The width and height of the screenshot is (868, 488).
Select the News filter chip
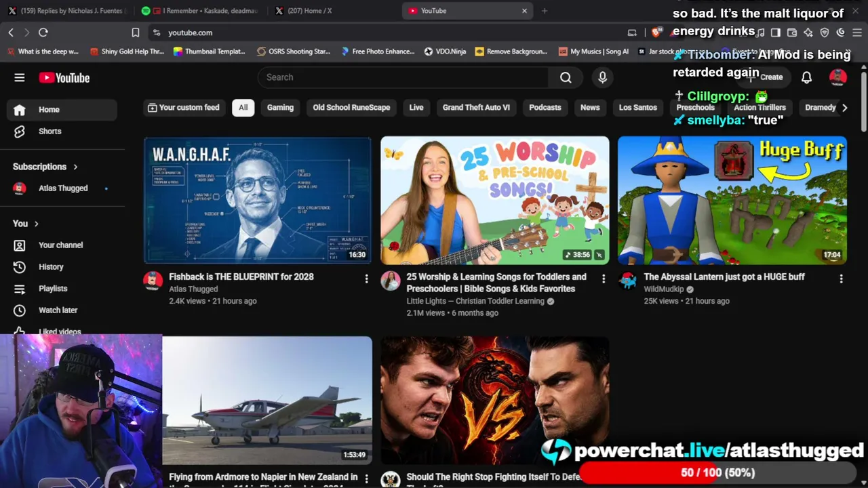tap(590, 108)
